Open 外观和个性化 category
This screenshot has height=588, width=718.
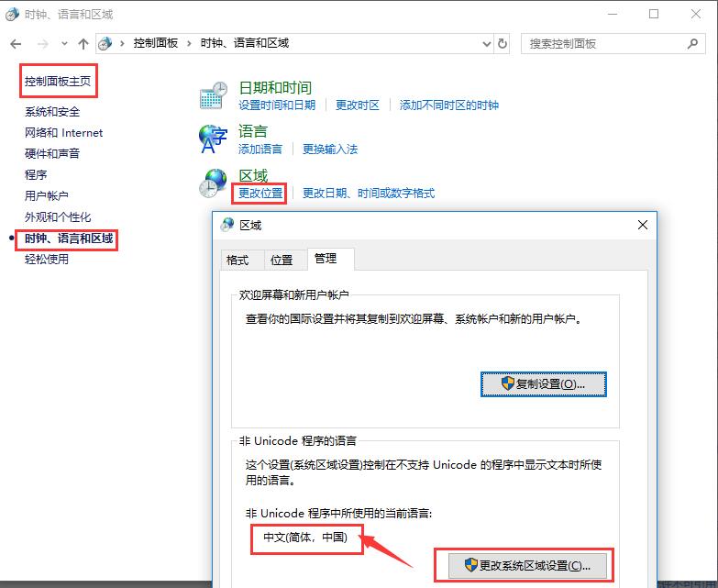58,216
